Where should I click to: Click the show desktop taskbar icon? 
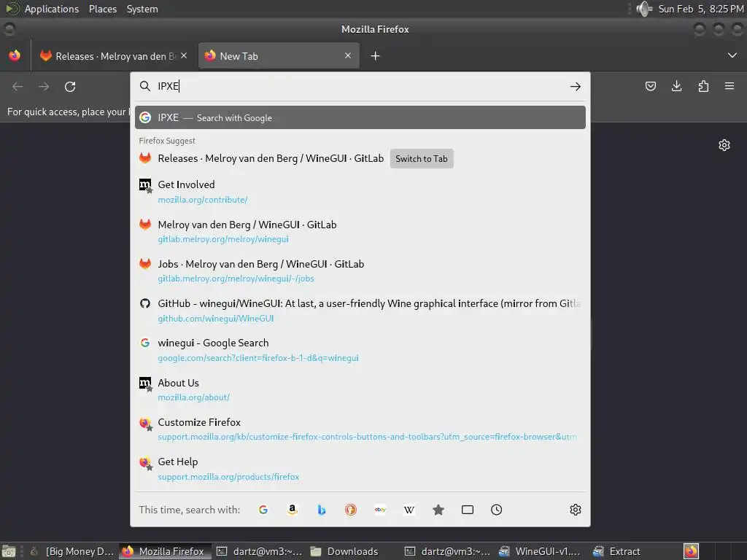point(9,551)
